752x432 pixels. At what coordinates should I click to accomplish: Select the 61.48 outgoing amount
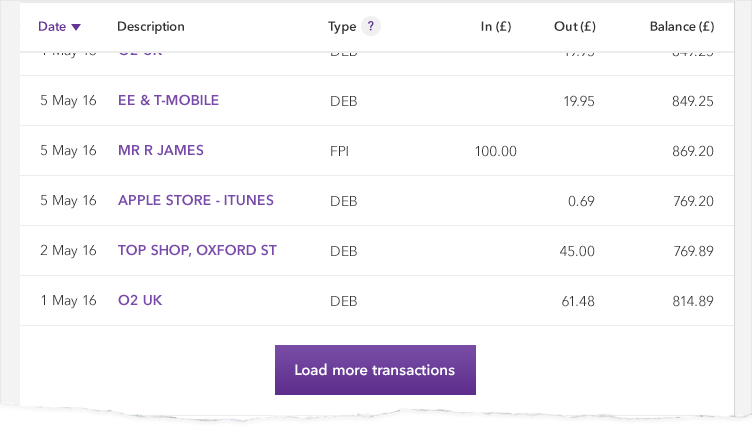pyautogui.click(x=578, y=301)
